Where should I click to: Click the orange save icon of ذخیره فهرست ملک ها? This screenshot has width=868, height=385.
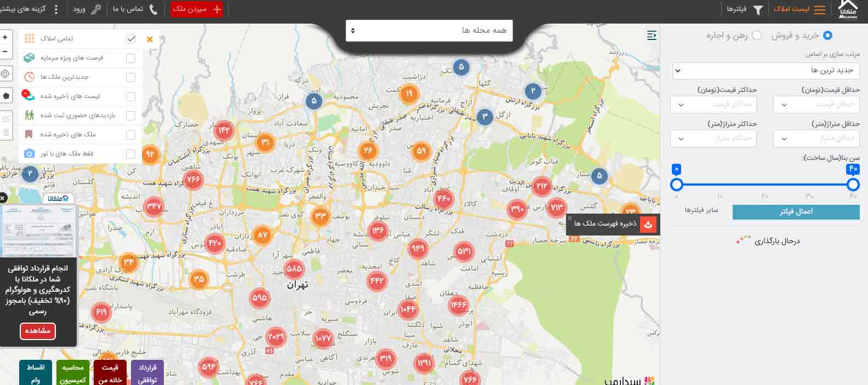click(x=648, y=224)
